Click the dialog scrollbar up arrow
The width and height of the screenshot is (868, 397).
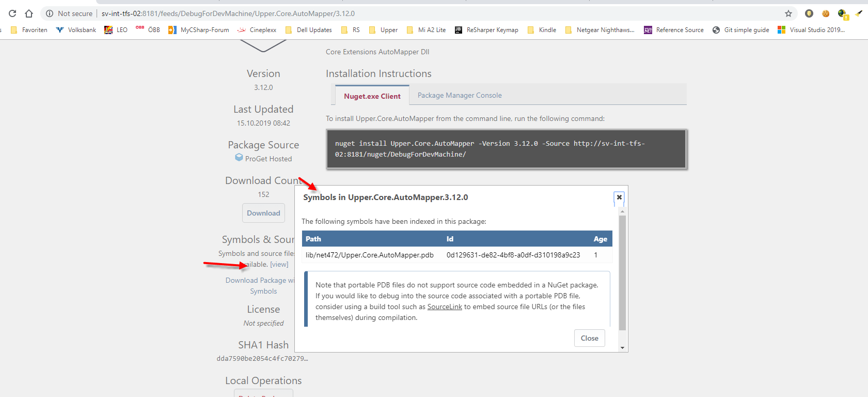(622, 211)
